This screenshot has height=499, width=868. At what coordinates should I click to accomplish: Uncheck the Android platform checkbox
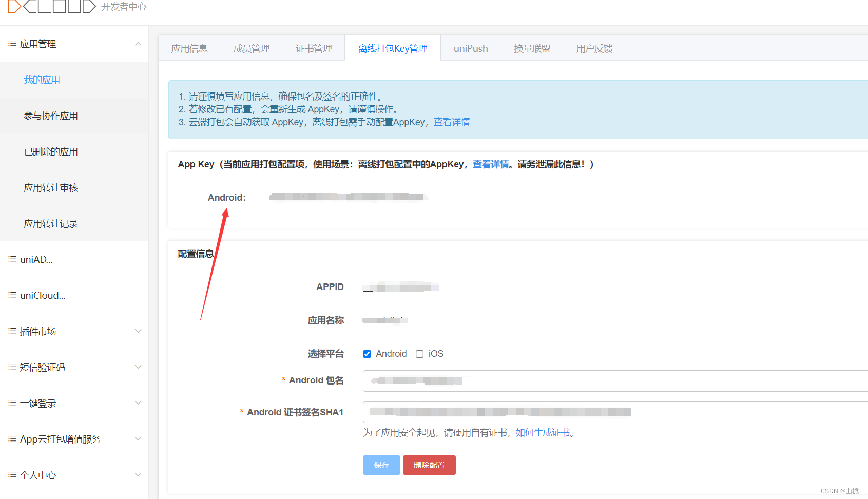click(x=367, y=354)
